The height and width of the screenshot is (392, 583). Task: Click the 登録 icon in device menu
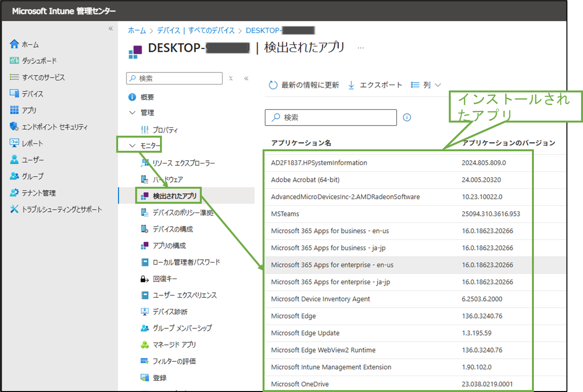click(x=144, y=377)
